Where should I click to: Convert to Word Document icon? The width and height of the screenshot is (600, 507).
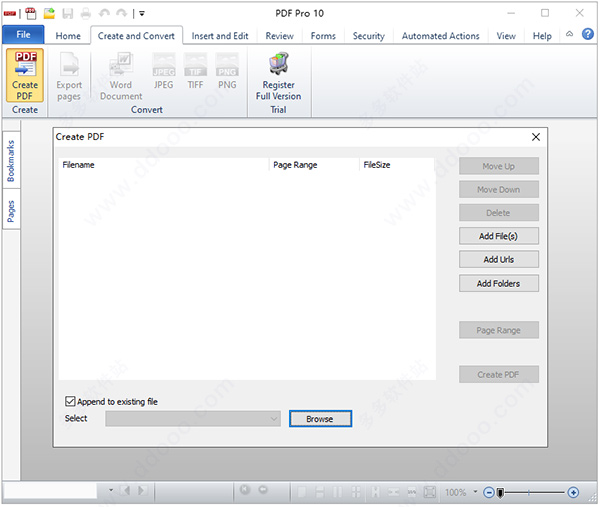121,64
